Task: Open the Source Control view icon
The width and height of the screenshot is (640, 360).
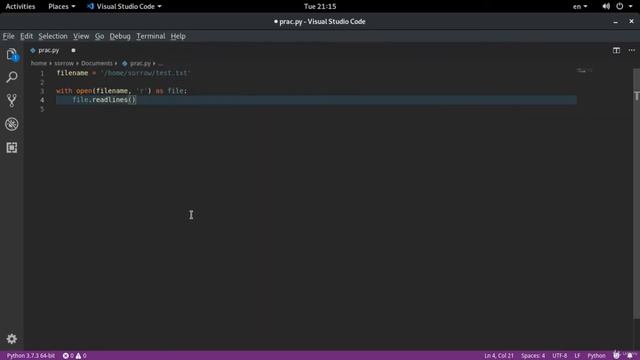Action: [12, 100]
